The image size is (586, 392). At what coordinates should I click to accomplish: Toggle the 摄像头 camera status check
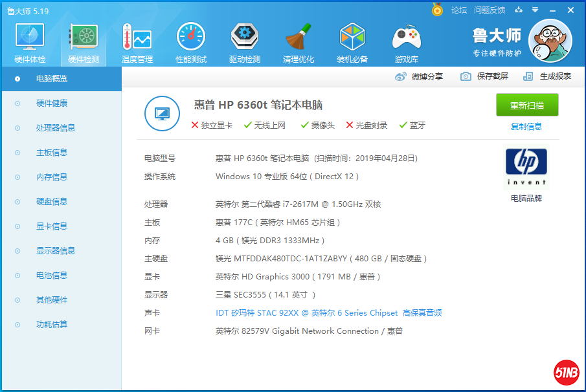coord(322,125)
